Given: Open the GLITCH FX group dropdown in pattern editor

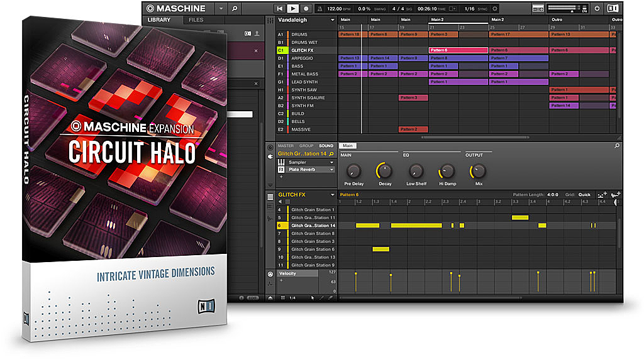Looking at the screenshot, I should (x=332, y=195).
